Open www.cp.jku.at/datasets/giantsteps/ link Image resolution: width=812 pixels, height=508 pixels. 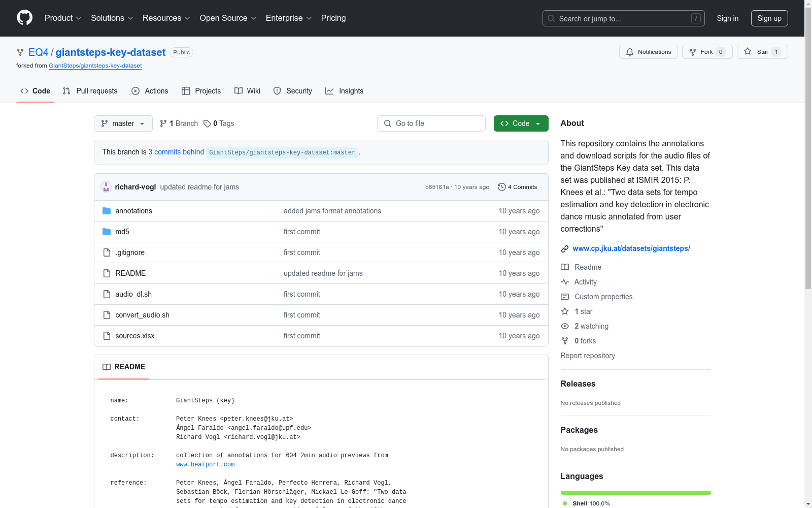click(631, 248)
